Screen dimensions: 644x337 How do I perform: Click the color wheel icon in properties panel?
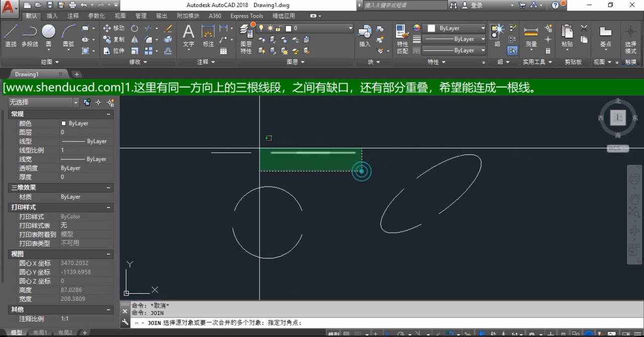(417, 28)
